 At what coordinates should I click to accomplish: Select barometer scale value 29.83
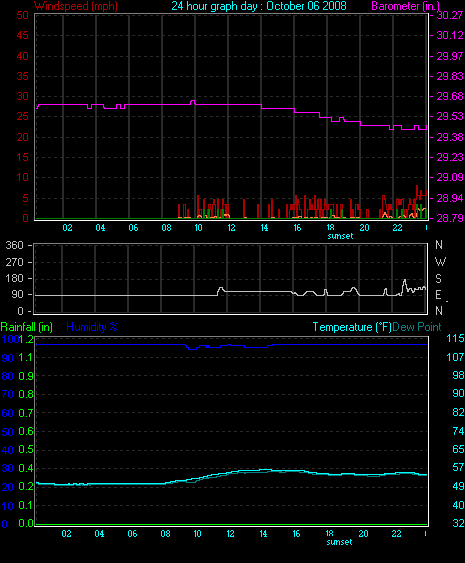tap(450, 76)
